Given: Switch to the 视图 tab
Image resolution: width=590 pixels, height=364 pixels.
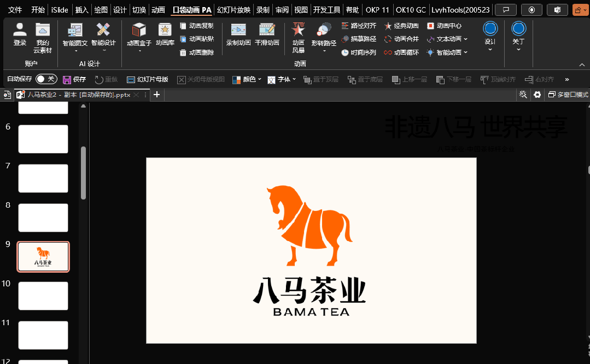Looking at the screenshot, I should point(301,10).
